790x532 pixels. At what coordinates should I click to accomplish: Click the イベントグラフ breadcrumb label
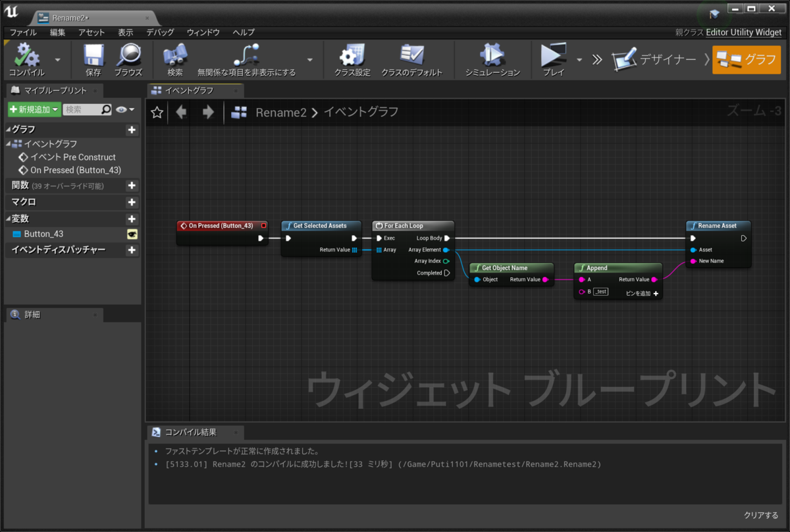coord(361,113)
